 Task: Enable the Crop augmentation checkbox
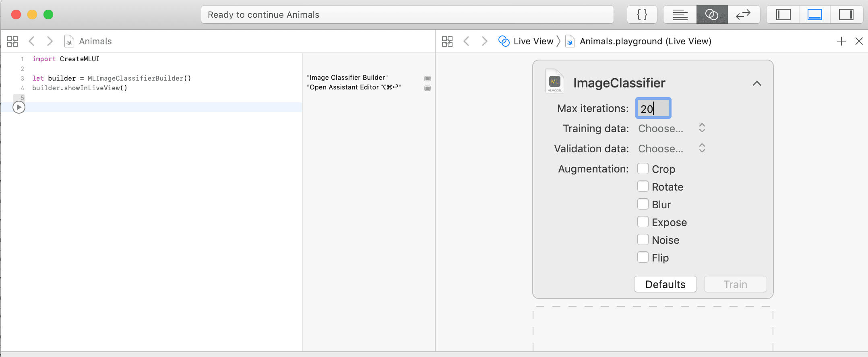click(x=643, y=168)
